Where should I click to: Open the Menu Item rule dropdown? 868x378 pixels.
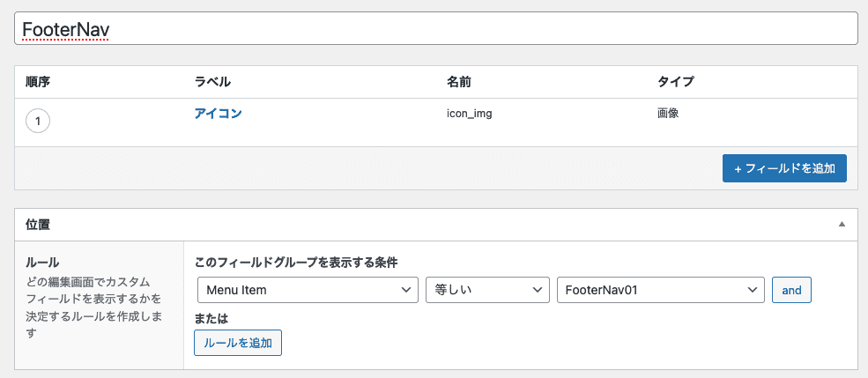pos(308,290)
